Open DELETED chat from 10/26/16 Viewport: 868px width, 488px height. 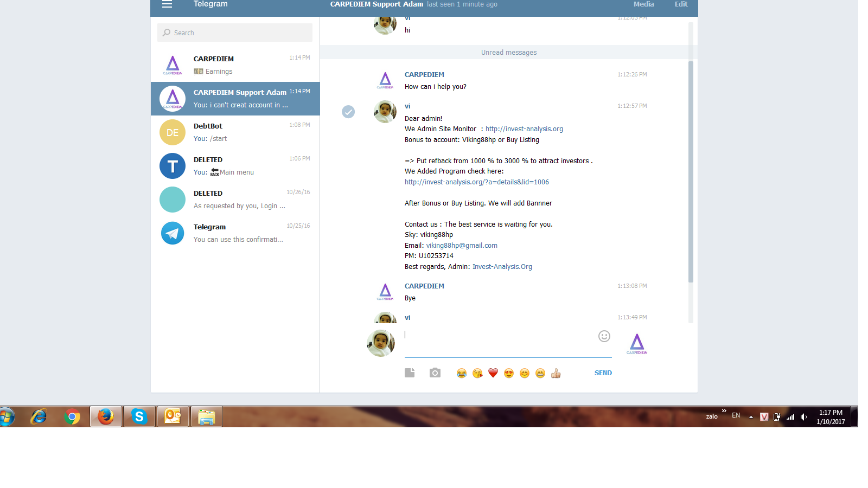(235, 200)
